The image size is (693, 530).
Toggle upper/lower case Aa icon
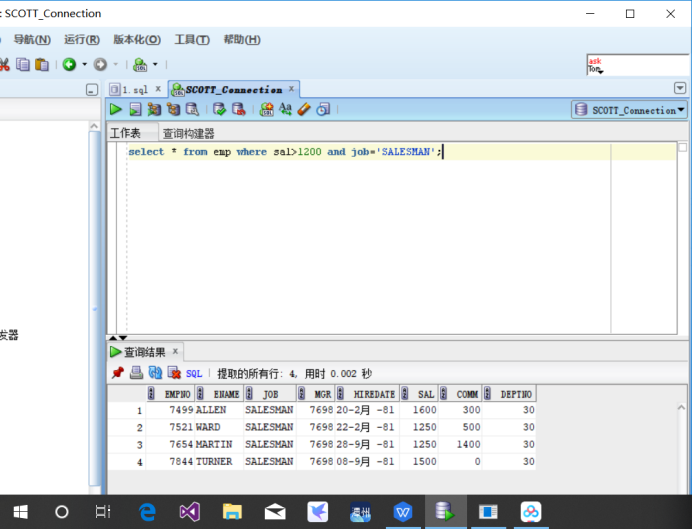285,109
